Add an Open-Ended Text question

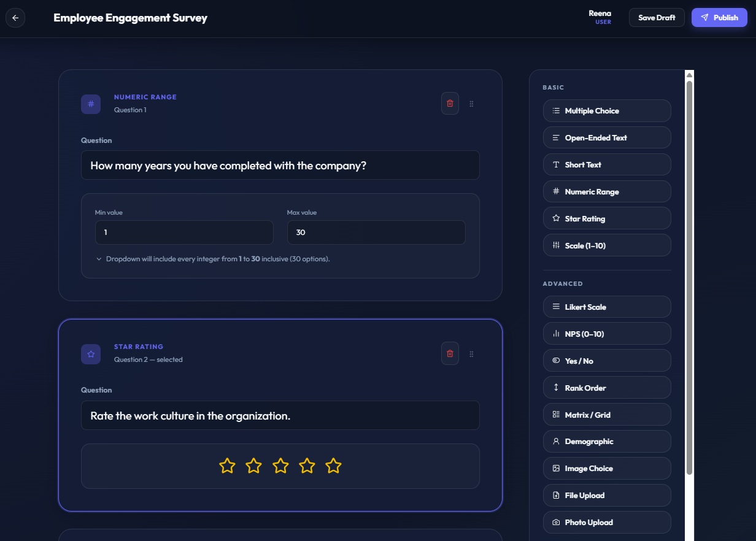607,138
